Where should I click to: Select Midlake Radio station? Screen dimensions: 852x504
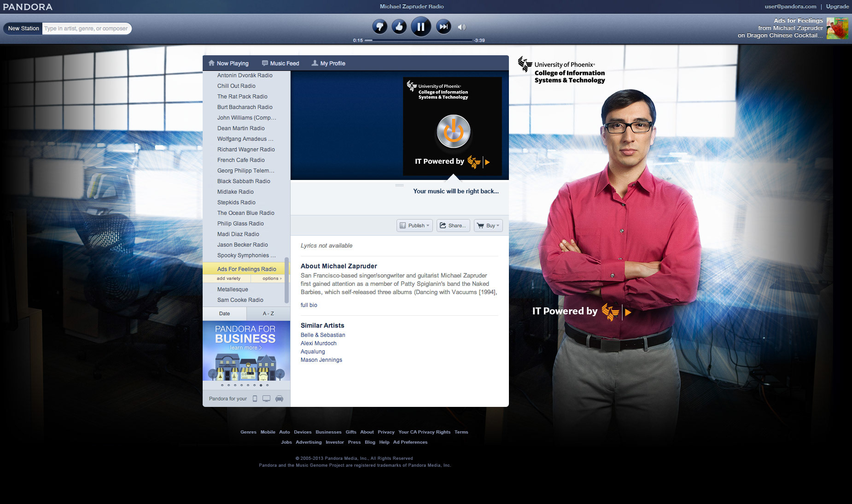pyautogui.click(x=235, y=192)
